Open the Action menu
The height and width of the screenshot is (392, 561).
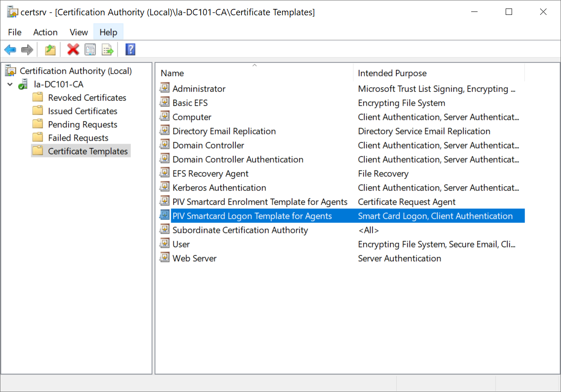point(45,32)
